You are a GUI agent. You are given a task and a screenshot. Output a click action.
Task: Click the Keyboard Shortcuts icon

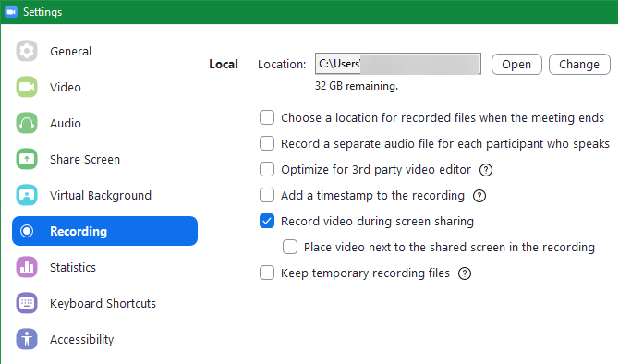(27, 303)
